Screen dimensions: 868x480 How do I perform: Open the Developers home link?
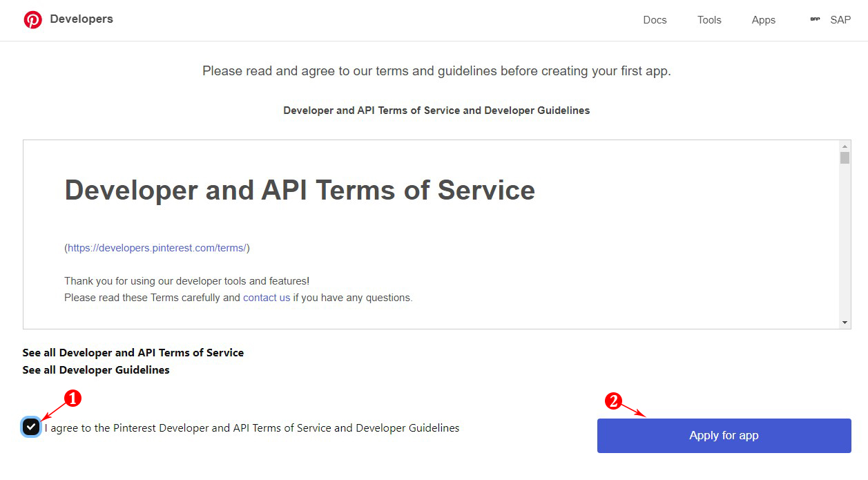(x=81, y=19)
